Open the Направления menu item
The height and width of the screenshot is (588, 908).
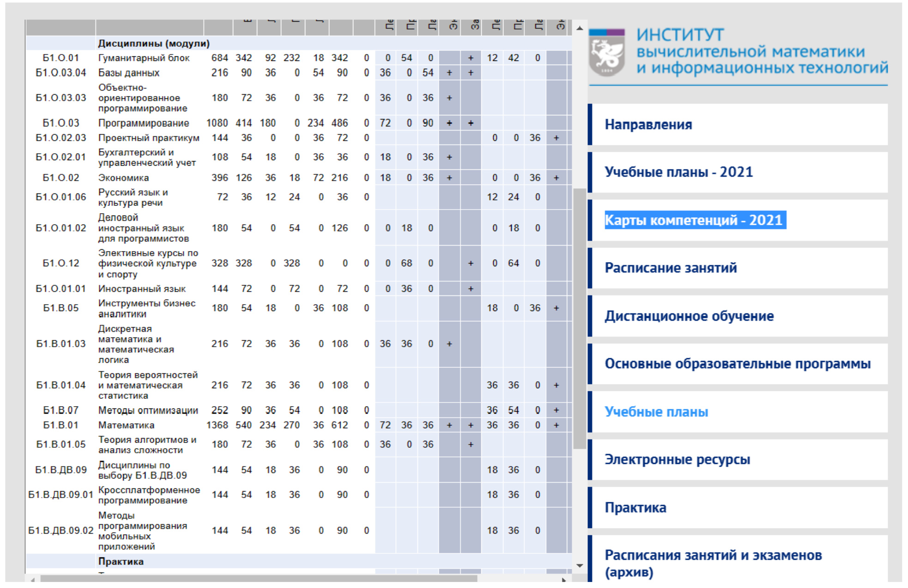click(648, 125)
